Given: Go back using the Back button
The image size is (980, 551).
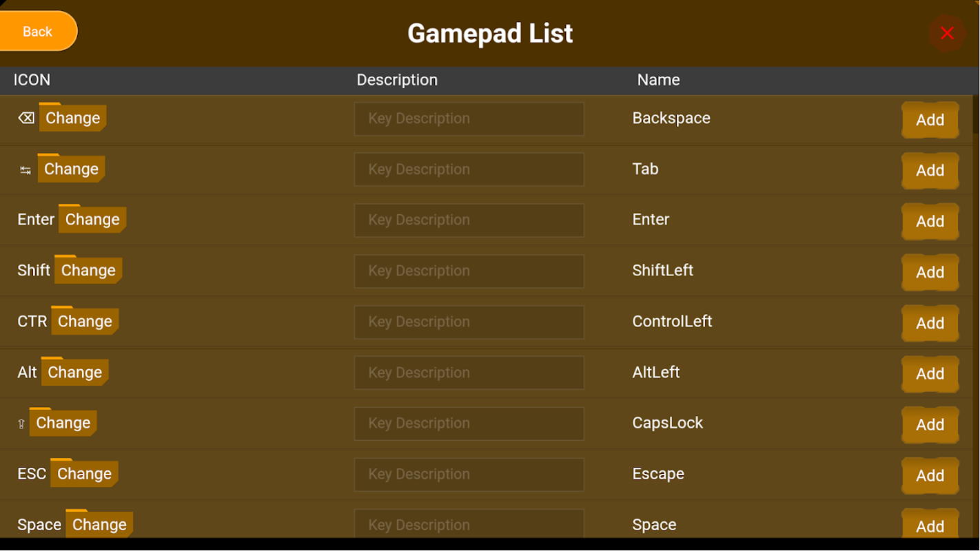Looking at the screenshot, I should [38, 32].
